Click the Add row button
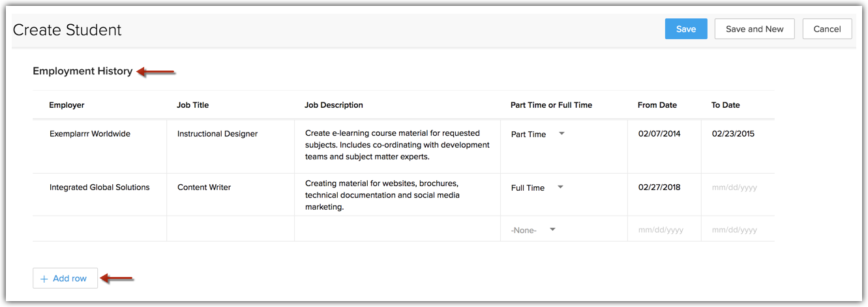This screenshot has height=307, width=868. tap(65, 278)
